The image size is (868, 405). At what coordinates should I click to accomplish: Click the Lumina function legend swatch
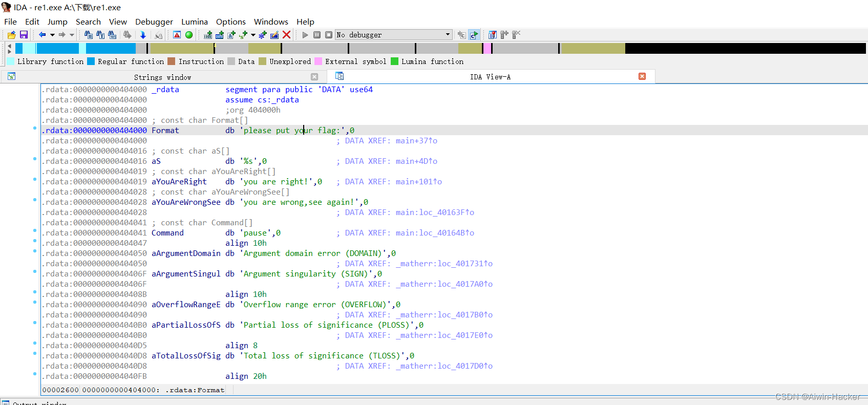tap(394, 61)
